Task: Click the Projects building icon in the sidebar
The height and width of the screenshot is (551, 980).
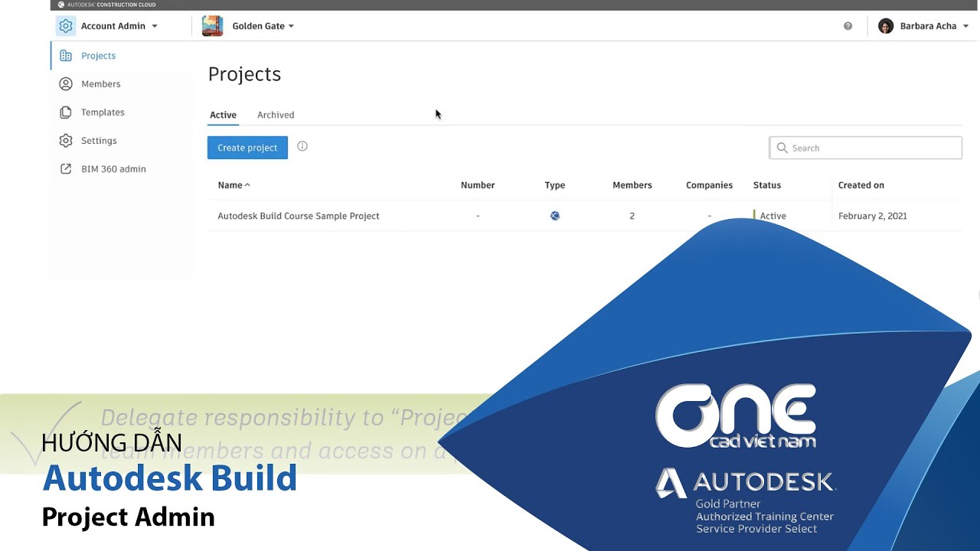Action: 66,56
